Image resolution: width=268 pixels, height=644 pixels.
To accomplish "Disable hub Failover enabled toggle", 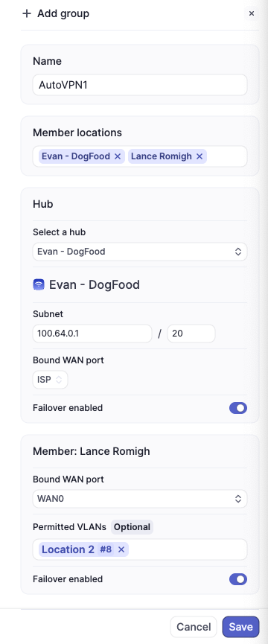I will pos(238,408).
